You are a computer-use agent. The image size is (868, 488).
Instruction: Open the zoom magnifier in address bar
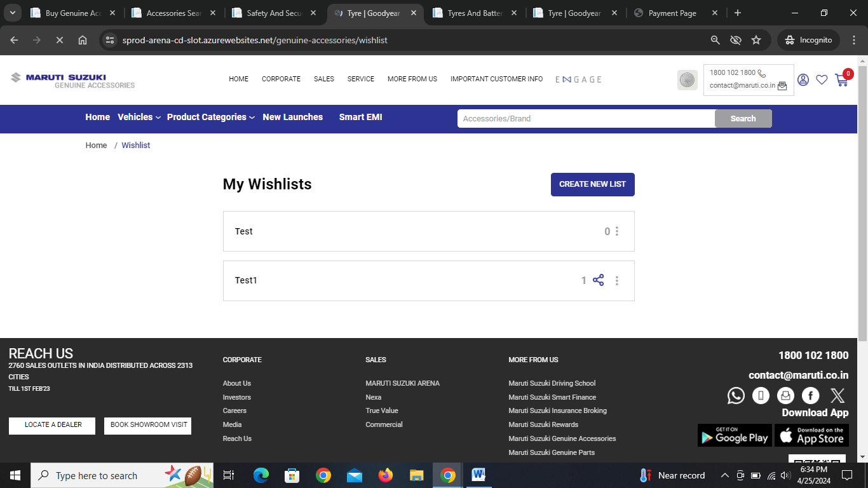pos(715,40)
